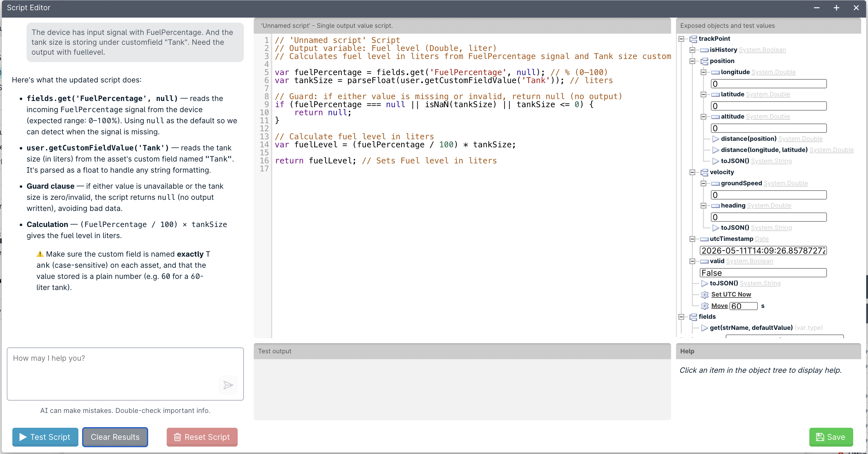Collapse the trackPoint tree node
The width and height of the screenshot is (868, 454).
(x=681, y=39)
